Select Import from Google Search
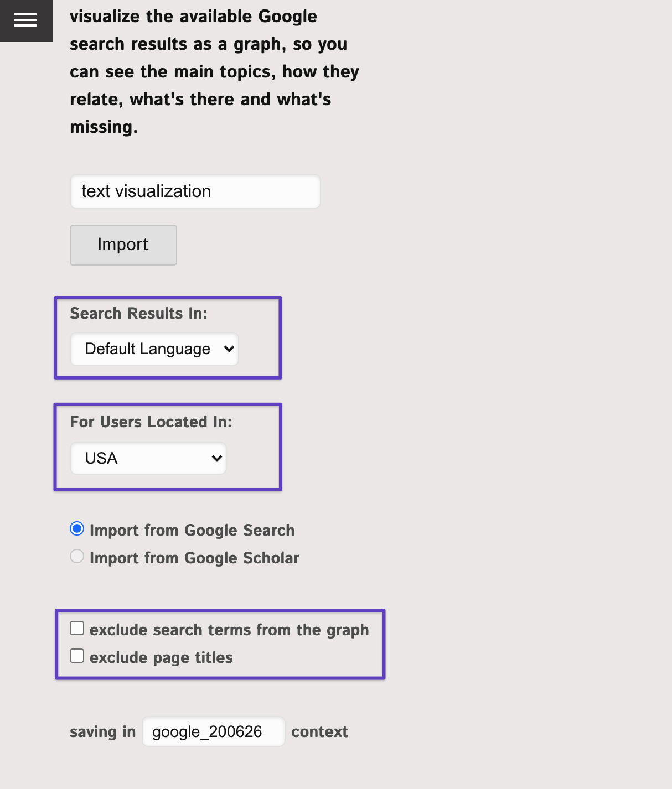This screenshot has height=789, width=672. click(x=76, y=528)
